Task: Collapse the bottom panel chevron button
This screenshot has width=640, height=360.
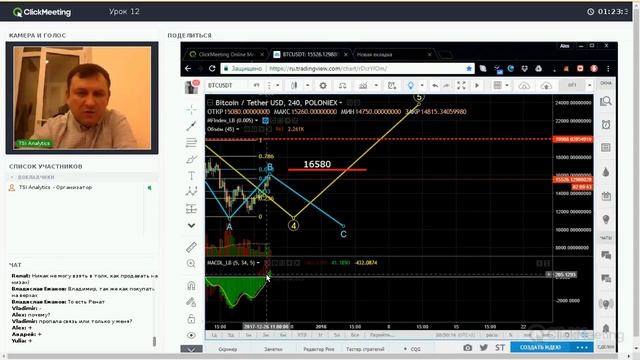Action: click(191, 349)
